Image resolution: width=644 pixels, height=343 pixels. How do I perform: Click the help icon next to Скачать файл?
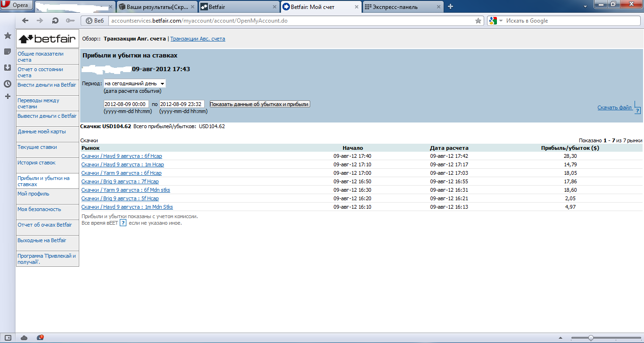pos(637,111)
